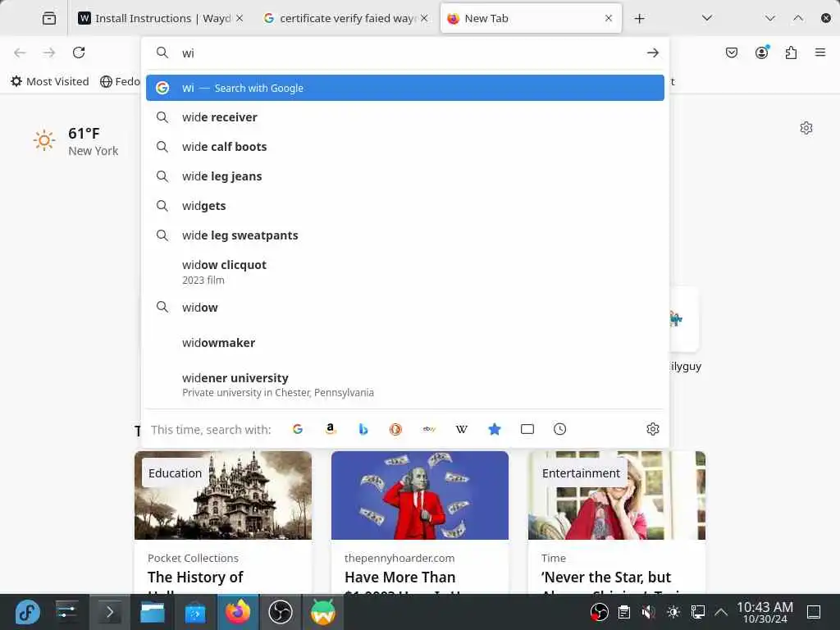Image resolution: width=840 pixels, height=630 pixels.
Task: List all tabs dropdown arrow
Action: (x=706, y=18)
